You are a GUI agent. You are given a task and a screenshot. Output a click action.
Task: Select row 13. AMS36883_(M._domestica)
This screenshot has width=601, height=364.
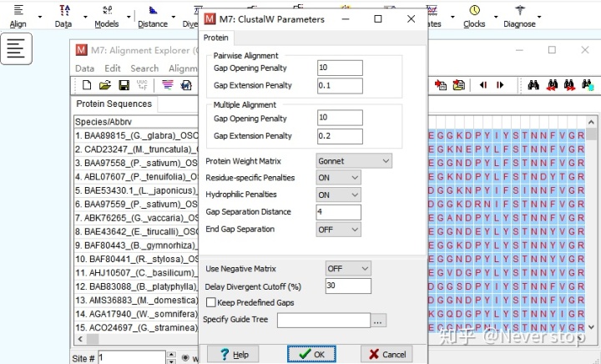point(136,300)
